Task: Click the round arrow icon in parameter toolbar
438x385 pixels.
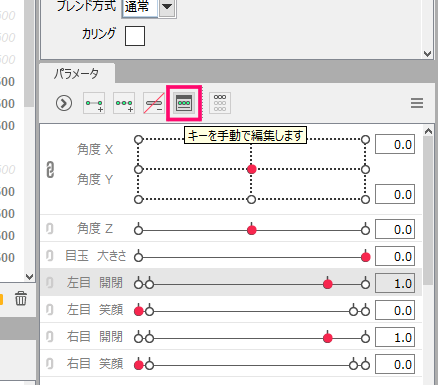Action: (64, 103)
